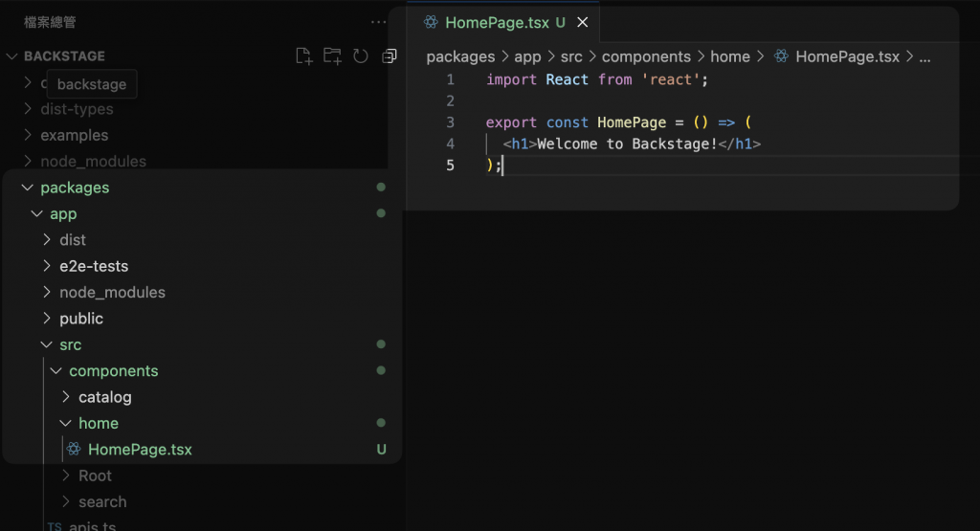
Task: Click the HomePage identifier in code
Action: (x=632, y=122)
